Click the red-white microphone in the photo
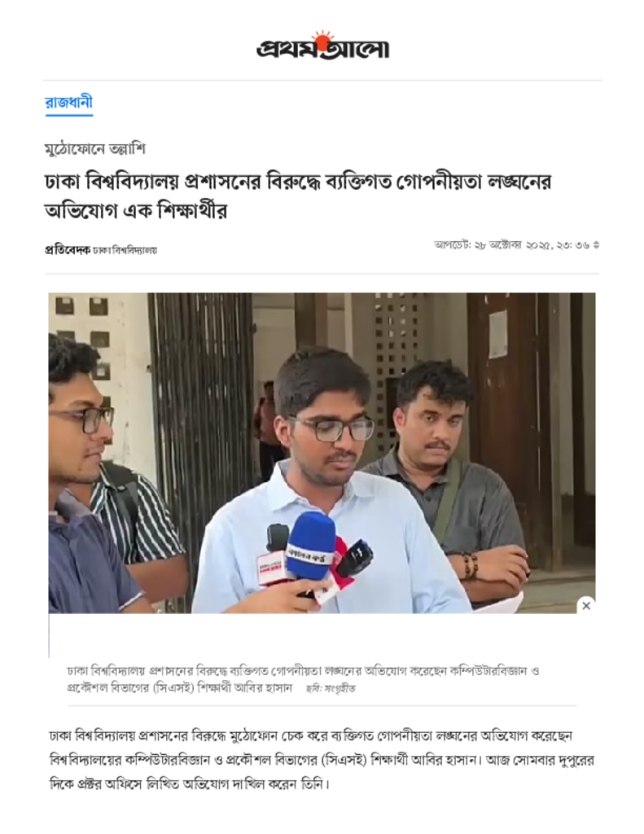This screenshot has width=644, height=834. [x=270, y=569]
